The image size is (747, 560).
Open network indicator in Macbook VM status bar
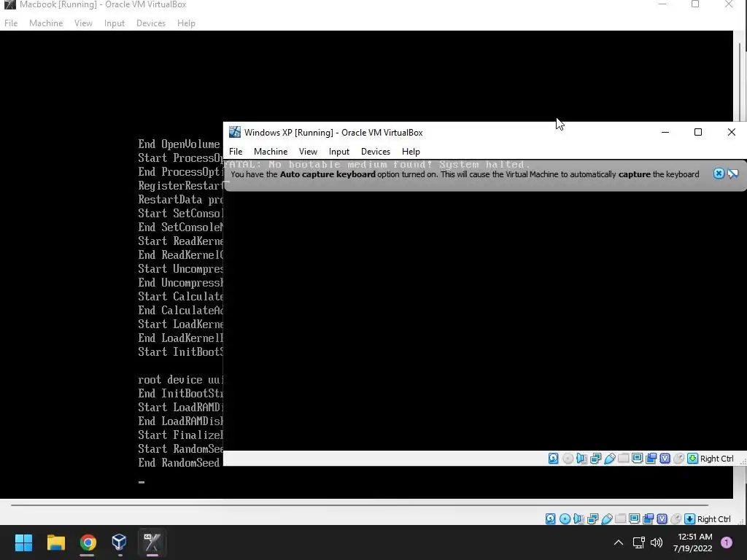pos(592,519)
